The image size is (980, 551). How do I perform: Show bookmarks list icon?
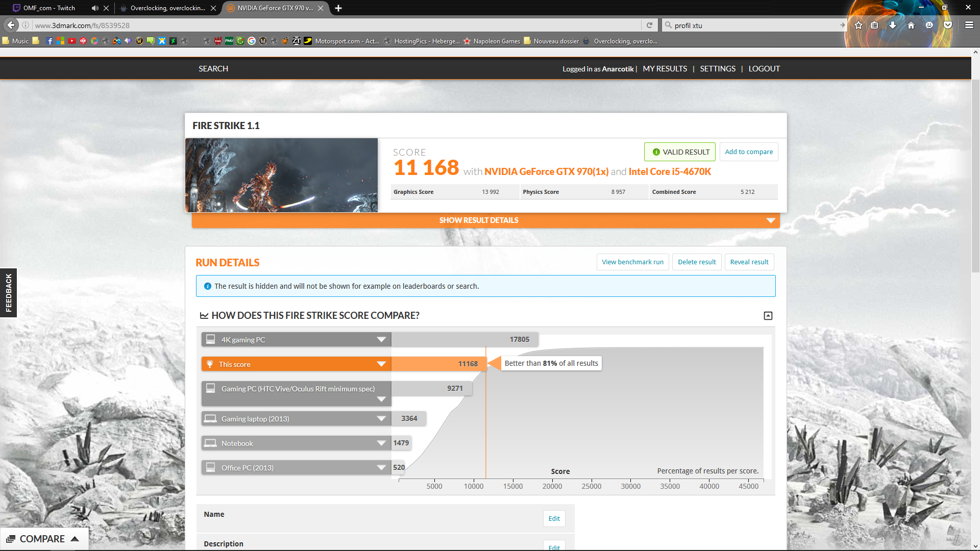[874, 25]
